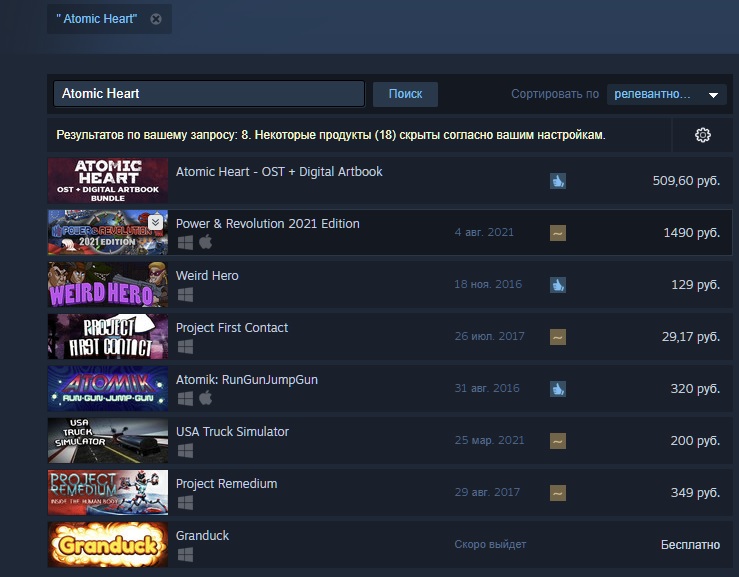739x577 pixels.
Task: Click Windows icon under USA Truck Simulator
Action: (185, 451)
